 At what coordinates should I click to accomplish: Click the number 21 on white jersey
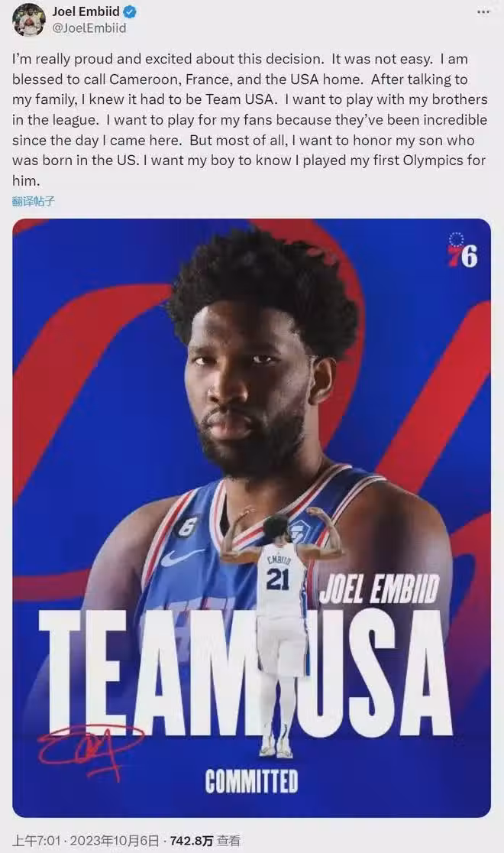click(277, 579)
